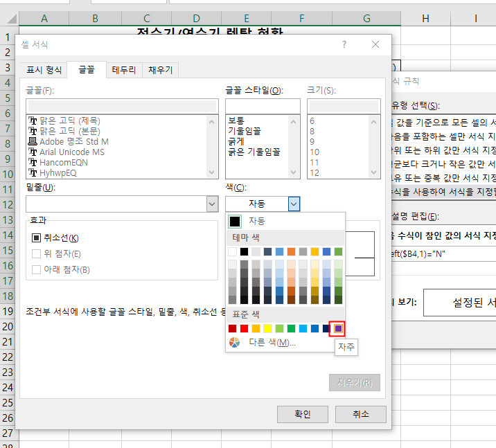Select row 25 header

(8, 402)
